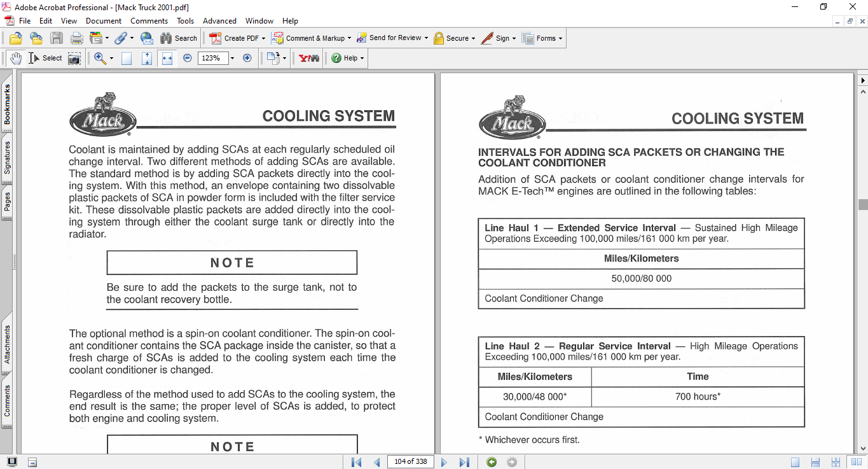Expand the Create PDF dropdown
Image resolution: width=868 pixels, height=469 pixels.
point(263,38)
